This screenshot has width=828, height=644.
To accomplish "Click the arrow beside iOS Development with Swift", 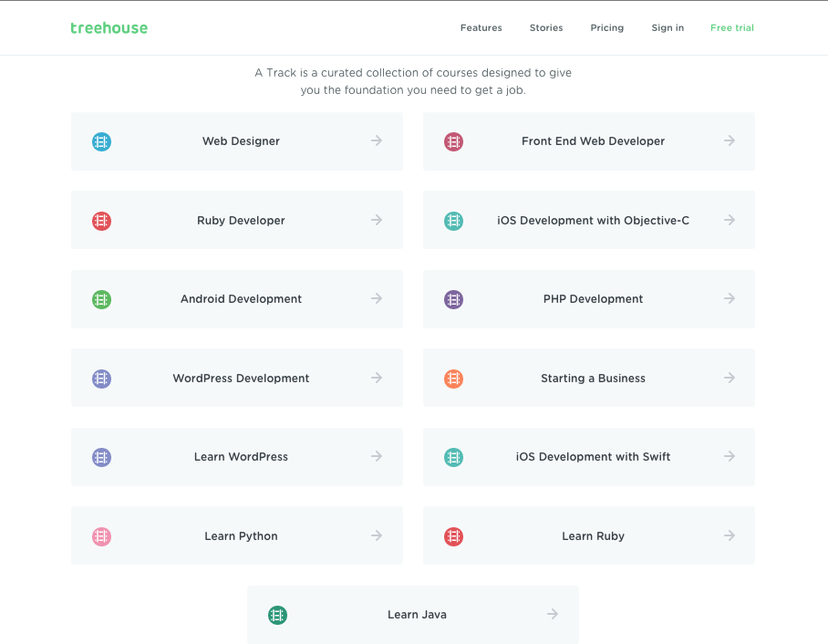I will coord(730,456).
